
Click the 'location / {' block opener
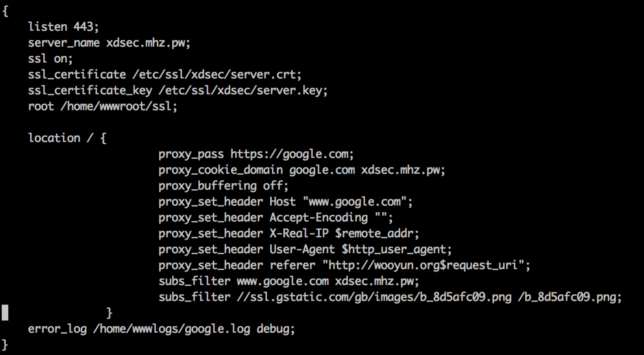pos(67,138)
